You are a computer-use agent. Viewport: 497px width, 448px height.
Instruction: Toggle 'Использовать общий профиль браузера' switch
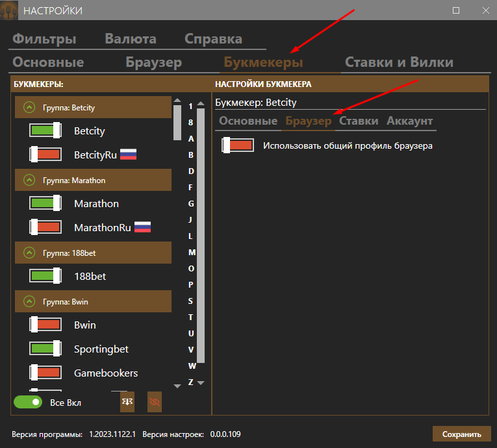(237, 145)
